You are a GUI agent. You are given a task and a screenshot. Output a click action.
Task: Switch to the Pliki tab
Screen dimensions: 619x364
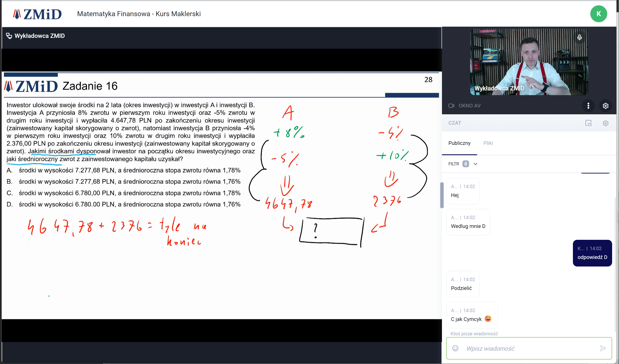(488, 143)
